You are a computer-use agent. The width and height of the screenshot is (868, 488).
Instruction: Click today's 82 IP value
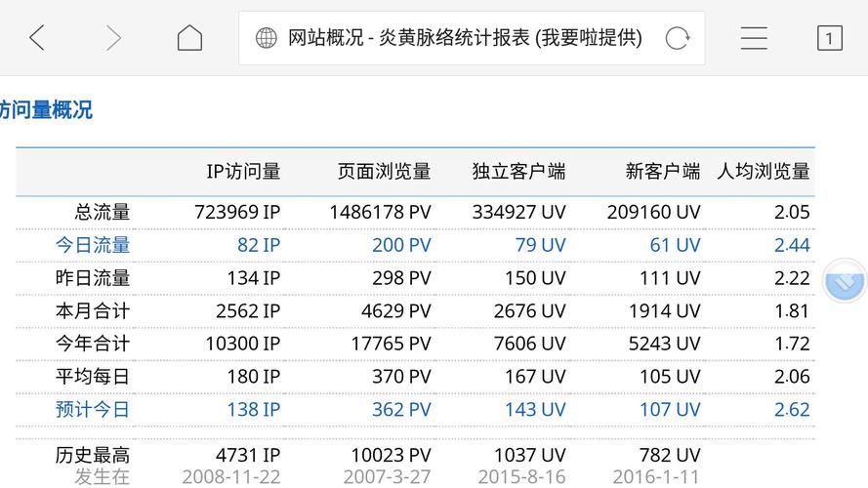[259, 245]
